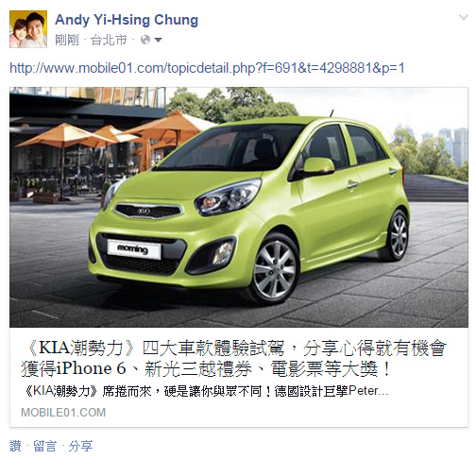Click the car's front alloy wheel
Viewport: 476px width, 459px height.
[x=275, y=268]
